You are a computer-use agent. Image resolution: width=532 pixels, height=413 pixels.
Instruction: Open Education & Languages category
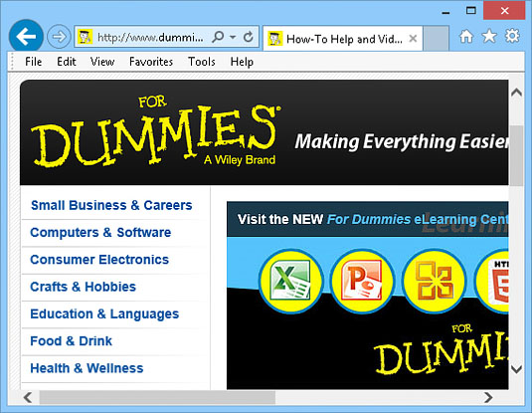click(x=104, y=314)
